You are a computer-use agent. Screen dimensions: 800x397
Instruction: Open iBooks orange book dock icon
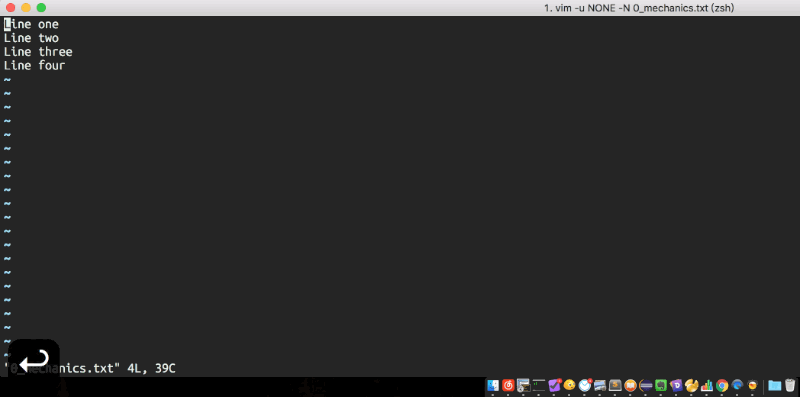[630, 385]
